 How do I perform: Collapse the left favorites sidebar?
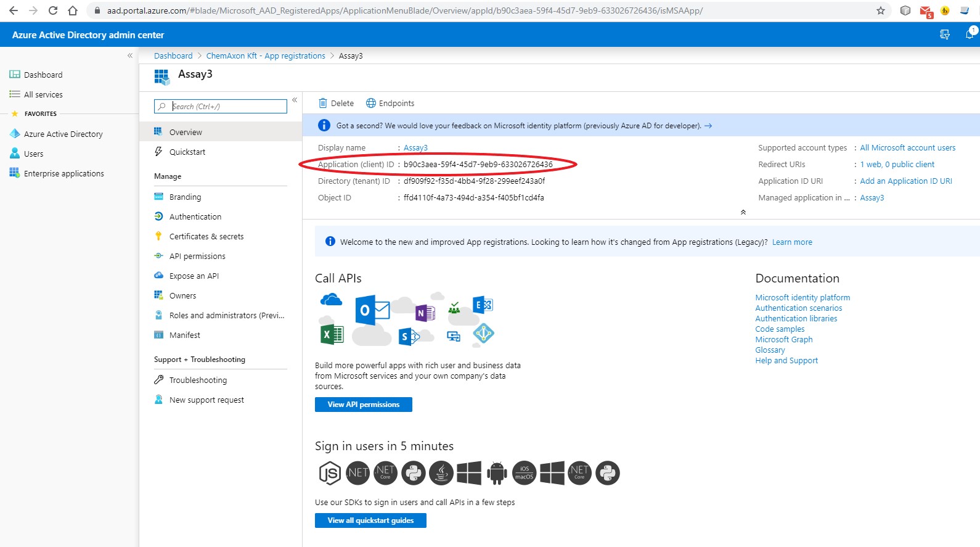[x=130, y=56]
